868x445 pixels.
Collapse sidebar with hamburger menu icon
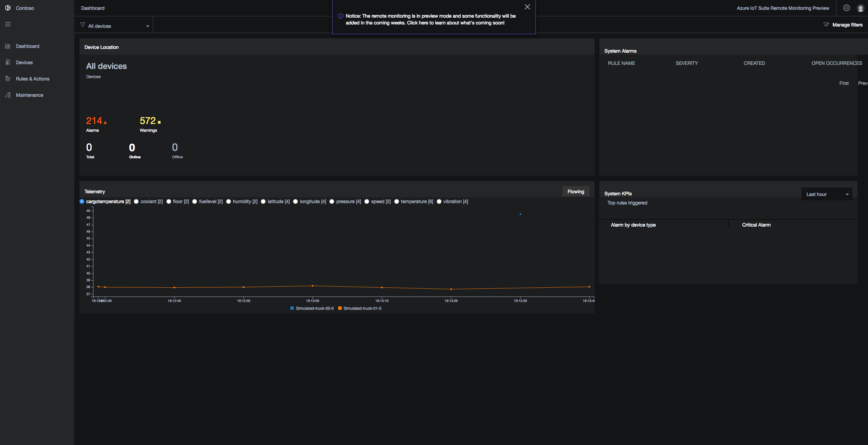click(8, 24)
